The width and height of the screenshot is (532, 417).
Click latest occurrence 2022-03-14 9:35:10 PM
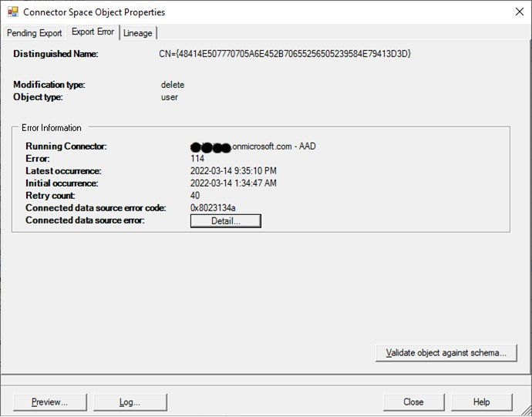click(234, 170)
